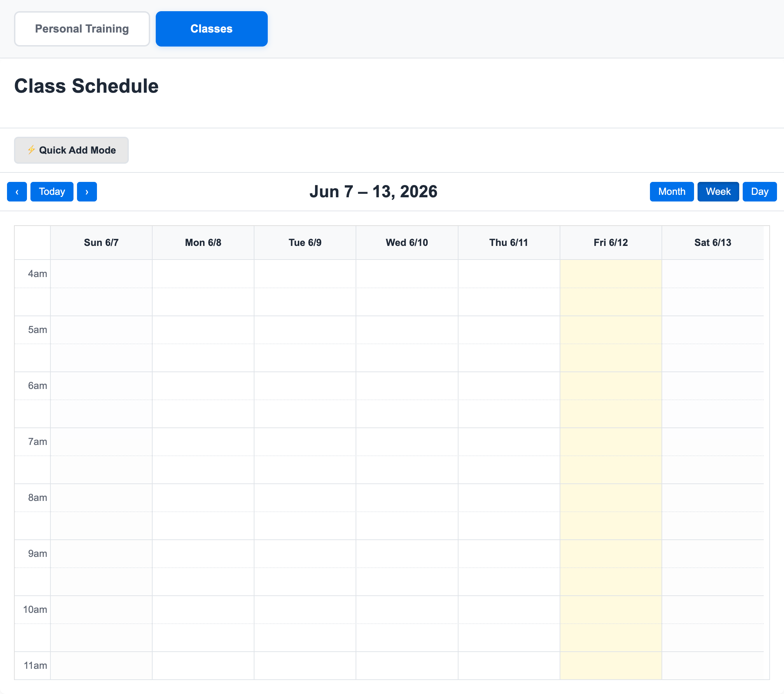Select the 4am slot on Sunday 6/7
Image resolution: width=784 pixels, height=694 pixels.
click(x=101, y=274)
